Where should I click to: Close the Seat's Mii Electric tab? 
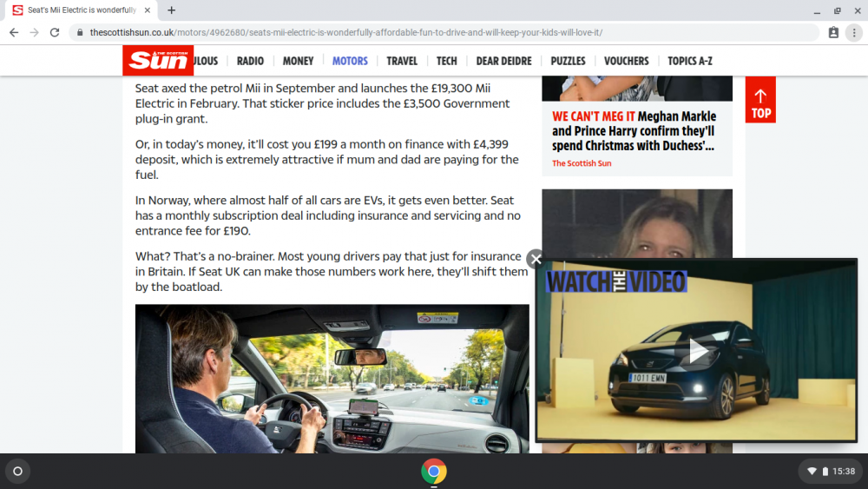(x=148, y=10)
